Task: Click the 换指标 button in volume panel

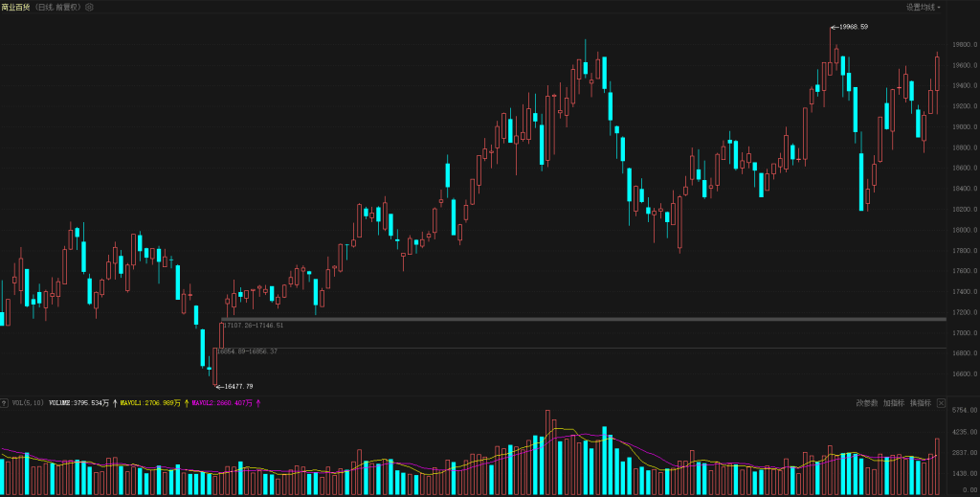Action: click(919, 403)
